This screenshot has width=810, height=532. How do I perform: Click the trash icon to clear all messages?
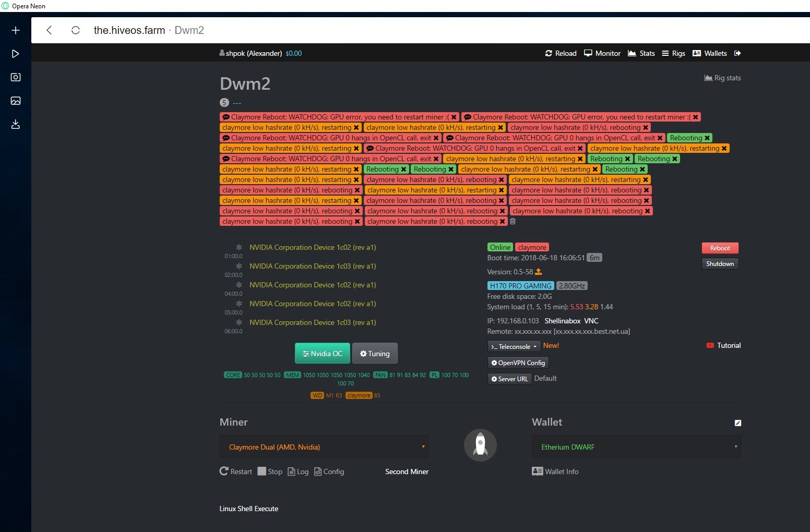click(513, 221)
